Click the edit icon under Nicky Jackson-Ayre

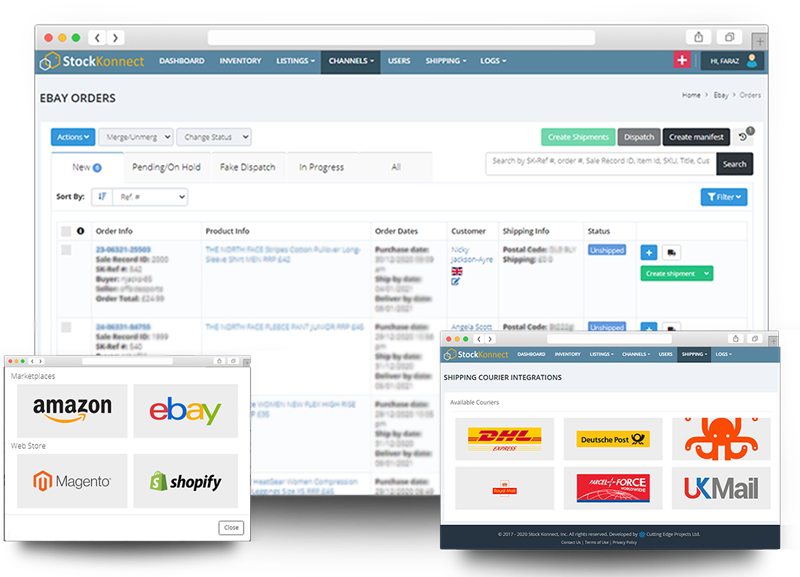click(x=455, y=281)
